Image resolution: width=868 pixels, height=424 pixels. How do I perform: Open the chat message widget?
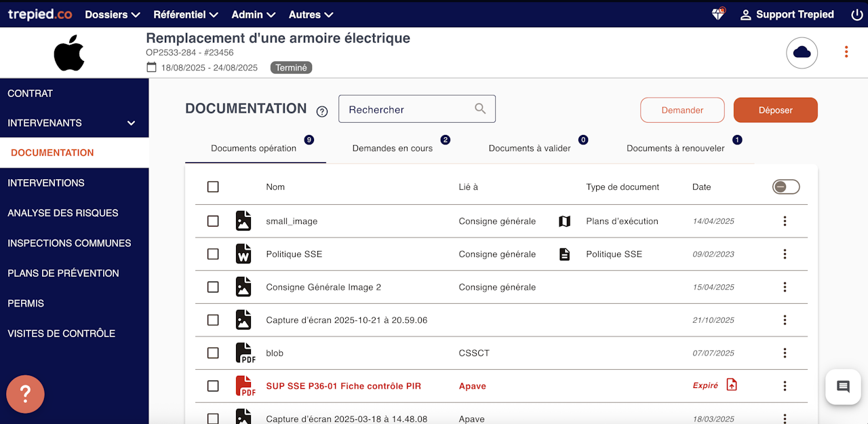[x=843, y=387]
